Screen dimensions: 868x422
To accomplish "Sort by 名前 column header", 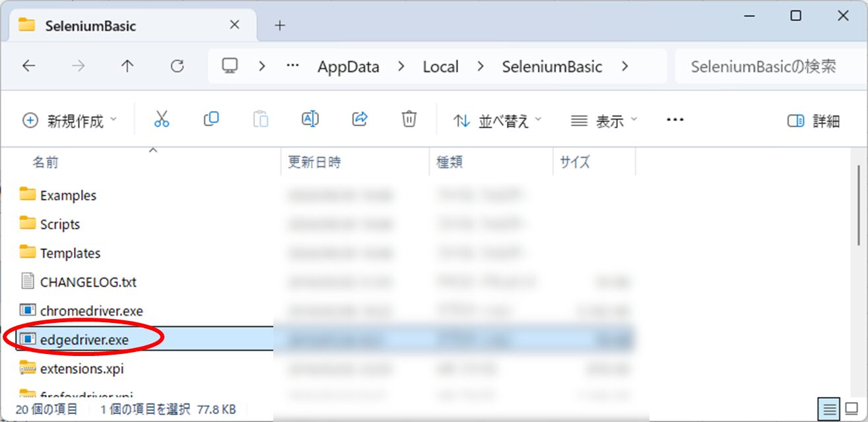I will pyautogui.click(x=46, y=162).
